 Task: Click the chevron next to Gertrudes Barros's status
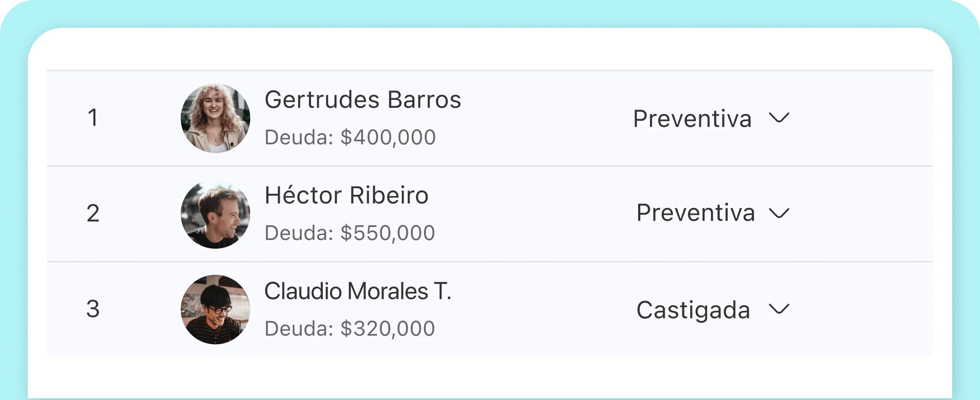(x=778, y=118)
